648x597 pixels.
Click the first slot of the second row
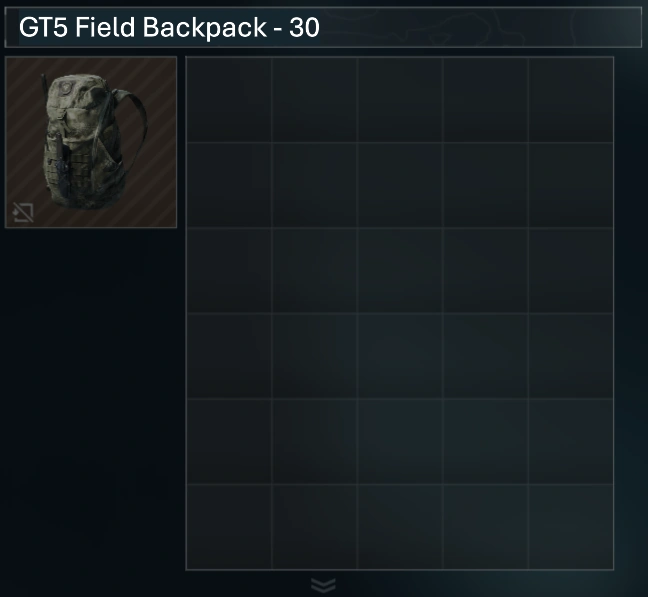pyautogui.click(x=229, y=185)
